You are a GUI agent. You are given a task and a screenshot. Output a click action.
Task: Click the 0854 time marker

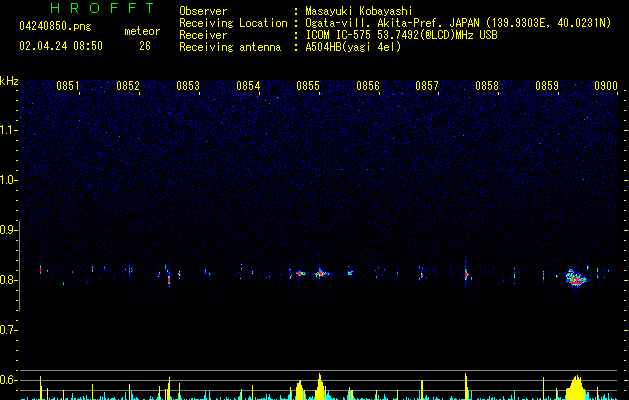[248, 86]
